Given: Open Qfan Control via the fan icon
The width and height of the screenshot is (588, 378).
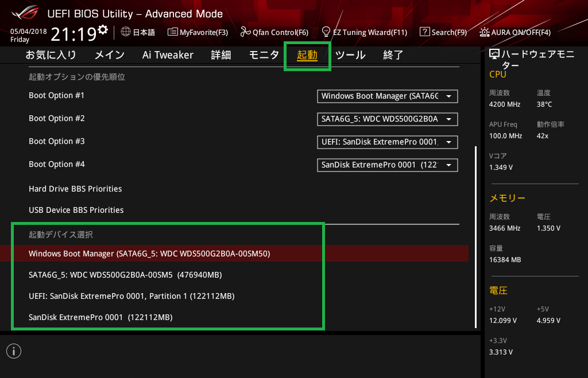Looking at the screenshot, I should pos(245,32).
